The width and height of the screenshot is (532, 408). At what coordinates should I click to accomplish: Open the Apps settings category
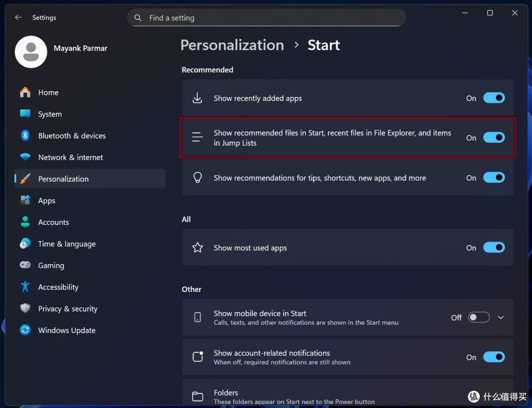[x=90, y=201]
